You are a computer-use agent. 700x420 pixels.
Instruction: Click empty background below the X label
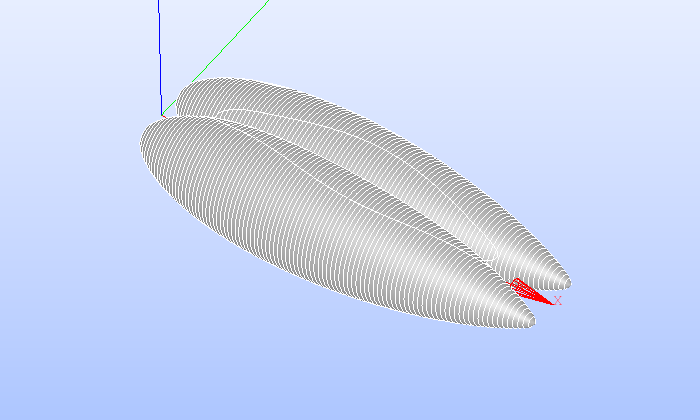(x=560, y=360)
